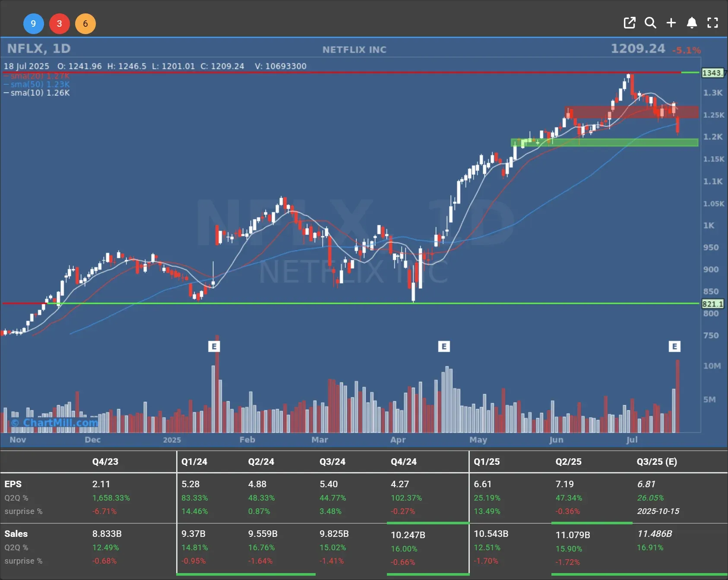728x580 pixels.
Task: Click Sales value 9.559B
Action: 263,534
